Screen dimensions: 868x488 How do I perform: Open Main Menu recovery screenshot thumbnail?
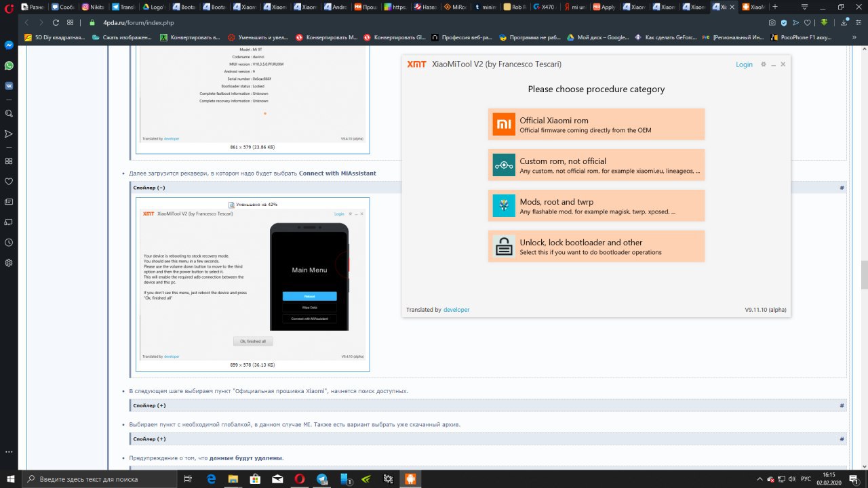click(252, 284)
